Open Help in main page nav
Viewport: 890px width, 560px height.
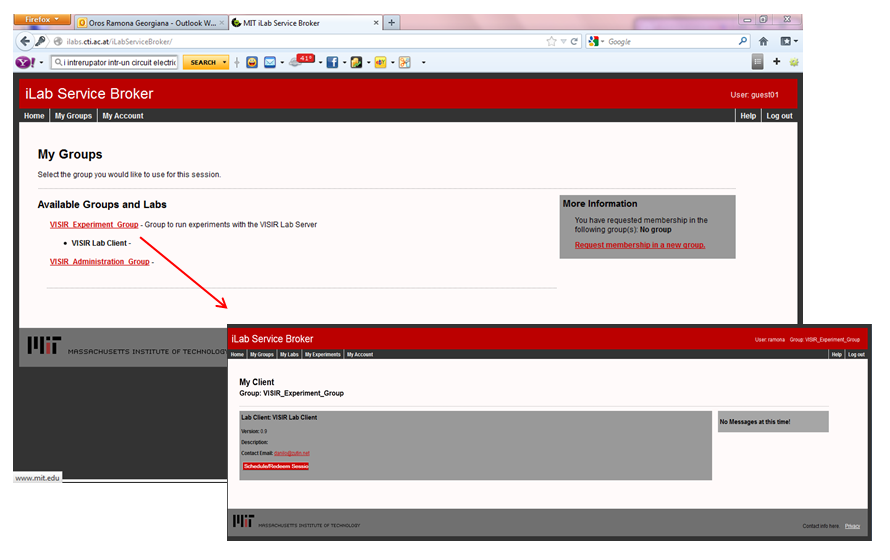pos(748,116)
